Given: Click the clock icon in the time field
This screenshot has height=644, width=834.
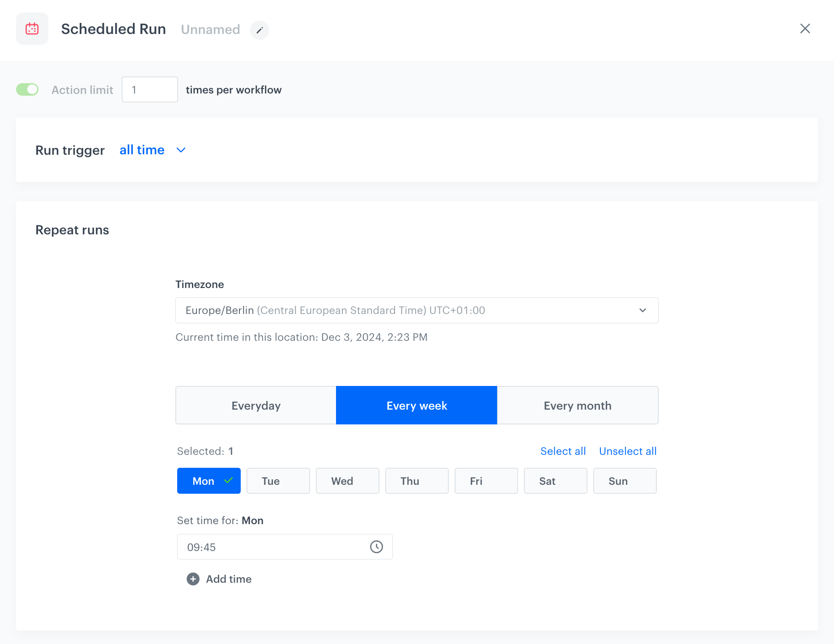Looking at the screenshot, I should (x=376, y=547).
